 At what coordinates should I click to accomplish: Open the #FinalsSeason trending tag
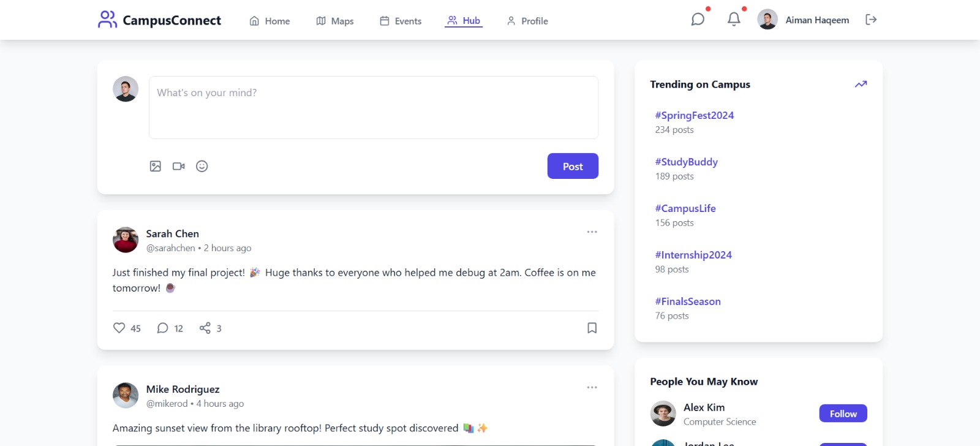pyautogui.click(x=688, y=301)
